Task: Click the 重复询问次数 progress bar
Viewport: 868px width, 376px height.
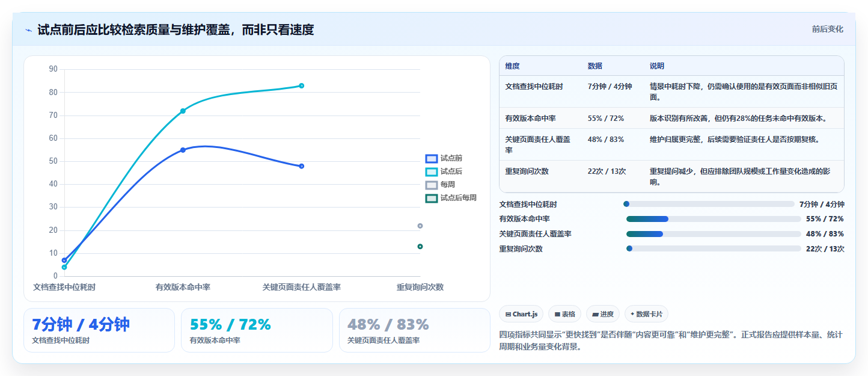Action: click(714, 248)
